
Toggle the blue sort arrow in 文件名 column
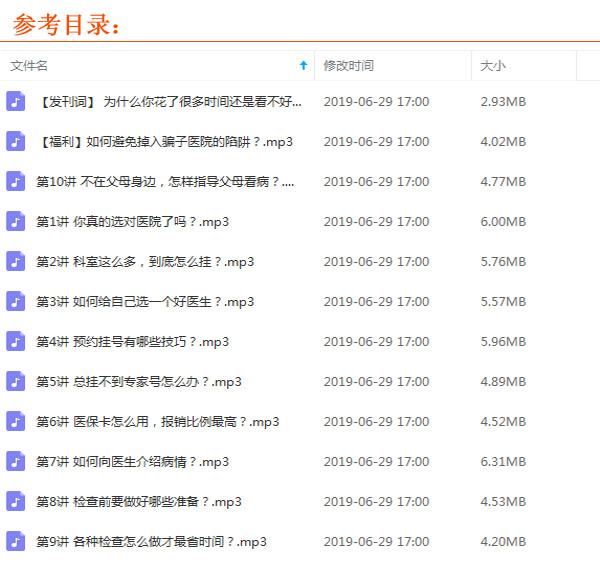click(303, 65)
